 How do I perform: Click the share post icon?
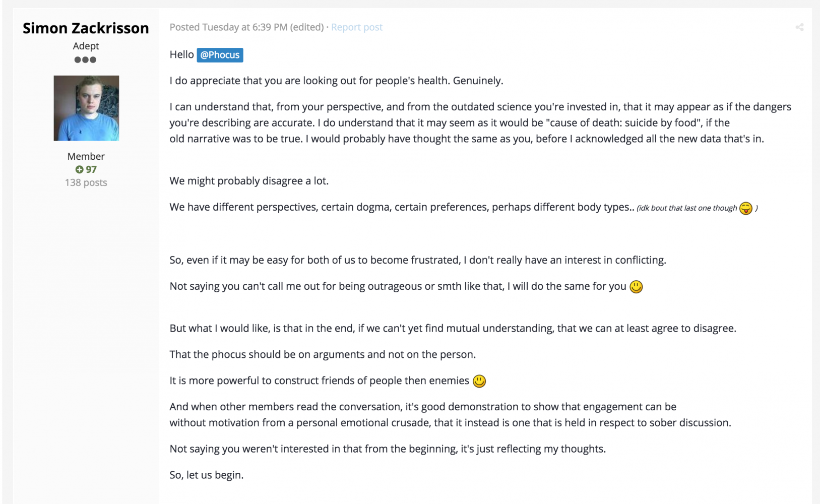799,27
